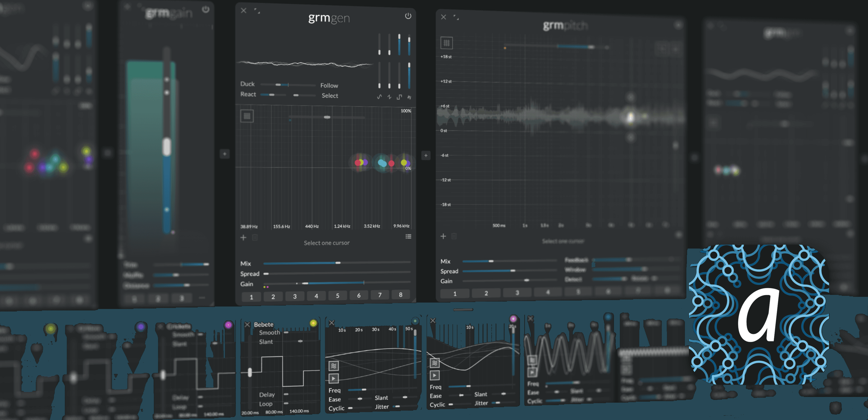Select preset 1 in grmpitch

click(x=455, y=293)
